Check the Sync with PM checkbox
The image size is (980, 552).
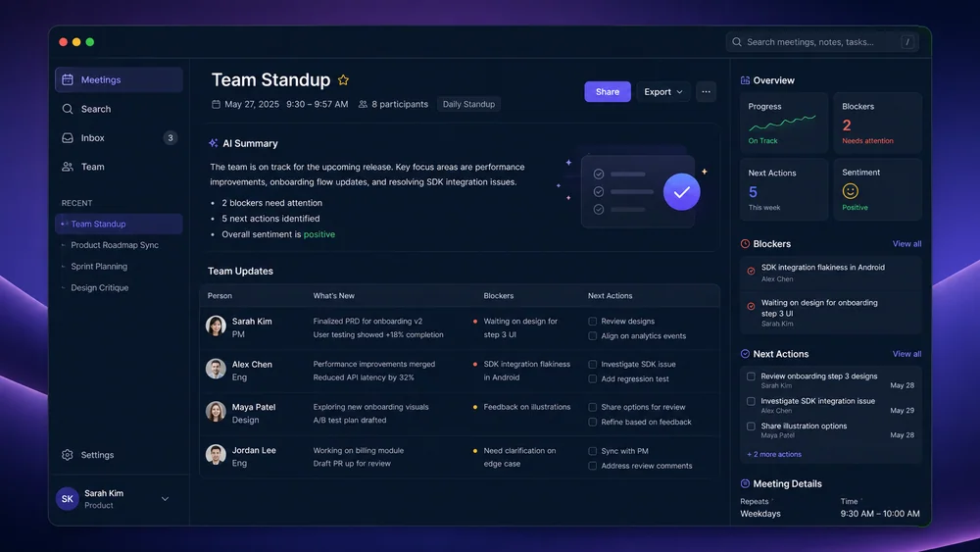click(x=593, y=451)
